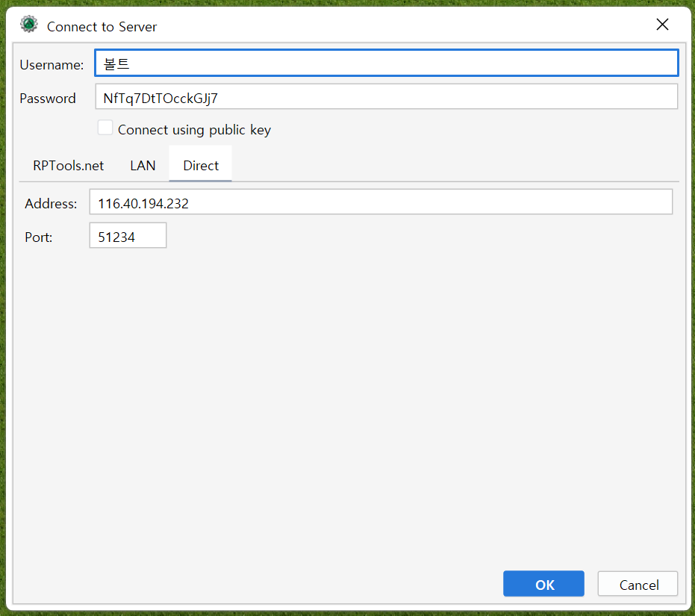Open the LAN tab
Screen dimensions: 695x616
143,166
